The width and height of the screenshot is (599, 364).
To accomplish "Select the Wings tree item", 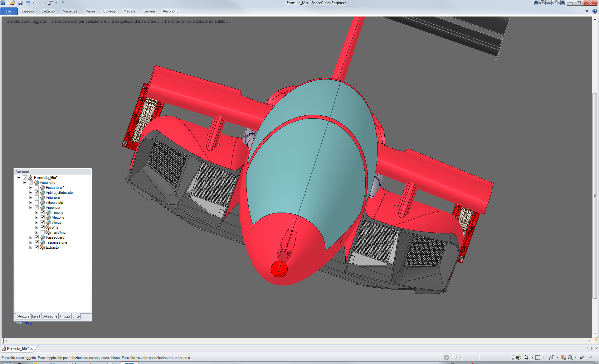I will (56, 223).
